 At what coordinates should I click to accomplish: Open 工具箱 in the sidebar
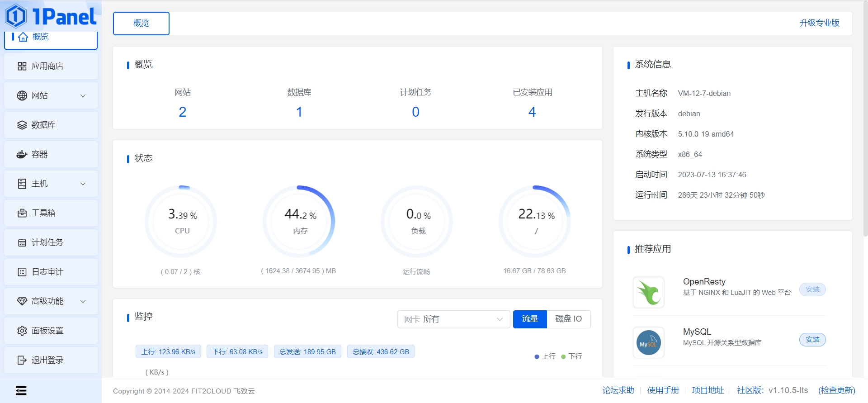(x=51, y=213)
